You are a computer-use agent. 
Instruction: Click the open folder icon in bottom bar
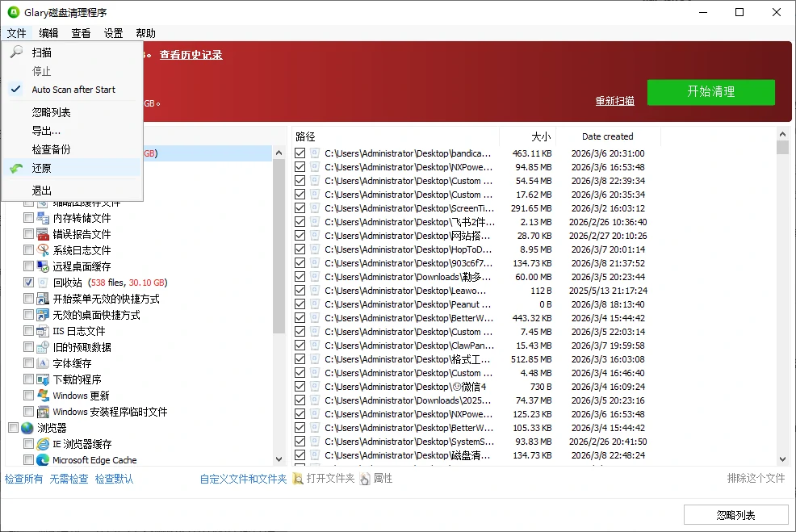pos(298,479)
